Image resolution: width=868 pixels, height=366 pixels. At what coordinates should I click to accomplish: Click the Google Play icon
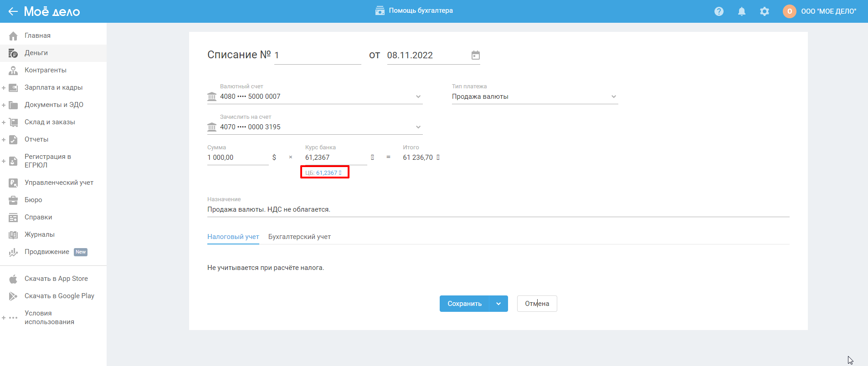pyautogui.click(x=13, y=296)
